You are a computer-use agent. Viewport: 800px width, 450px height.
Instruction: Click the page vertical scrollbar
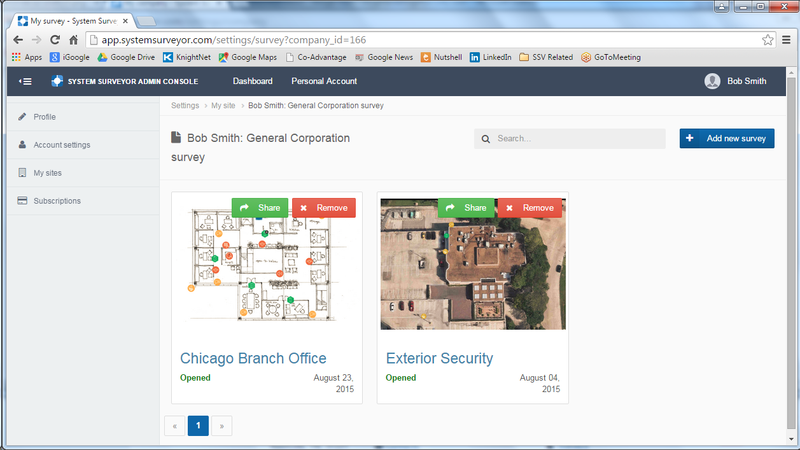(791, 255)
